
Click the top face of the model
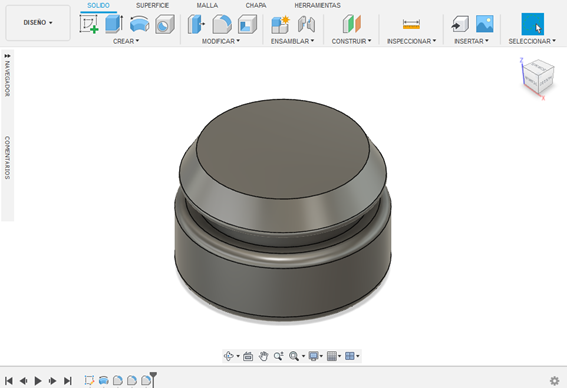(x=283, y=148)
